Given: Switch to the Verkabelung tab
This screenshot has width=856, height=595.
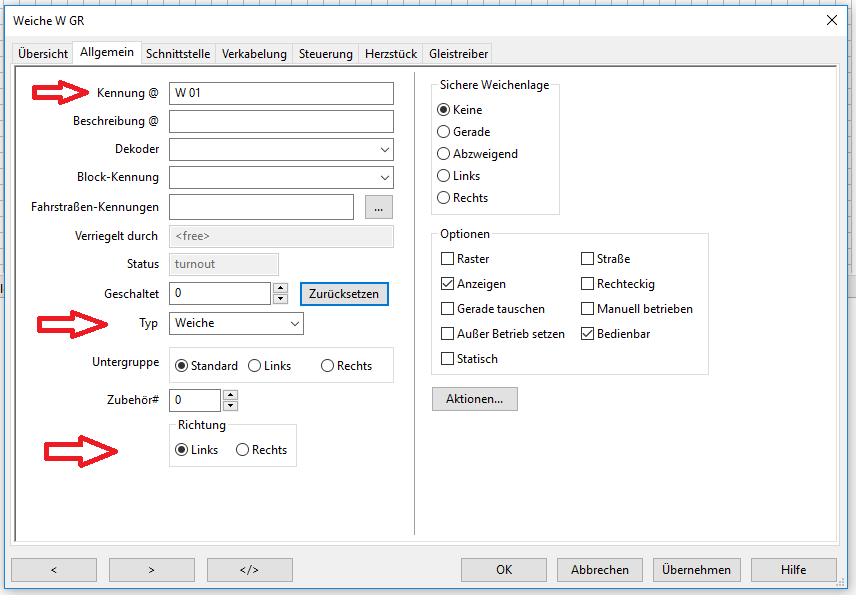Looking at the screenshot, I should [x=254, y=54].
